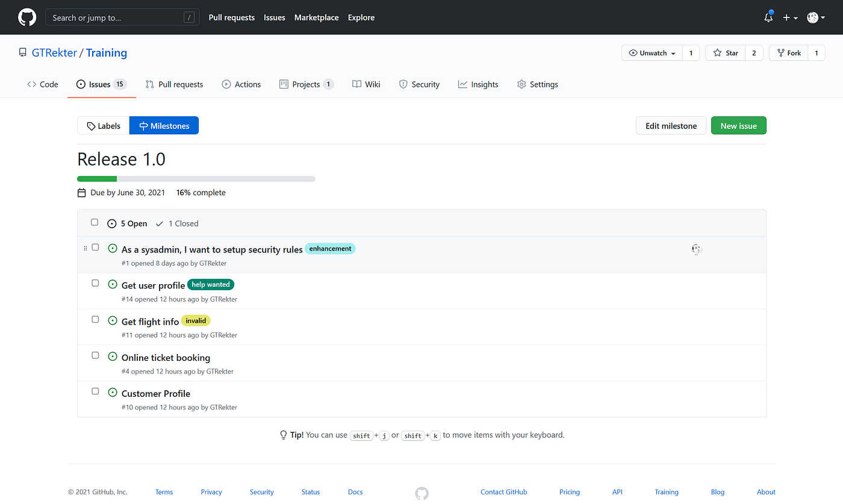Switch to the Pull requests tab

click(x=174, y=84)
